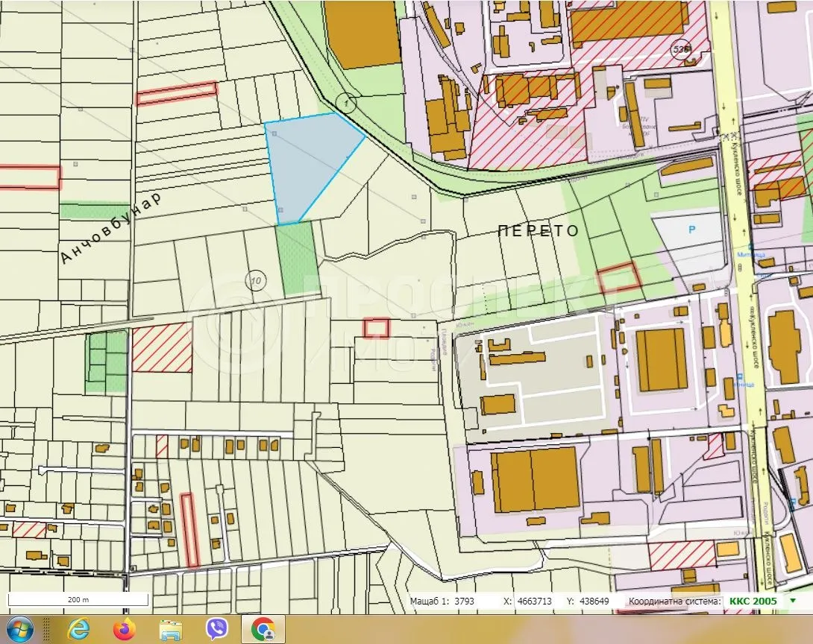The image size is (813, 644).
Task: Open the Windows Start menu
Action: pyautogui.click(x=19, y=630)
